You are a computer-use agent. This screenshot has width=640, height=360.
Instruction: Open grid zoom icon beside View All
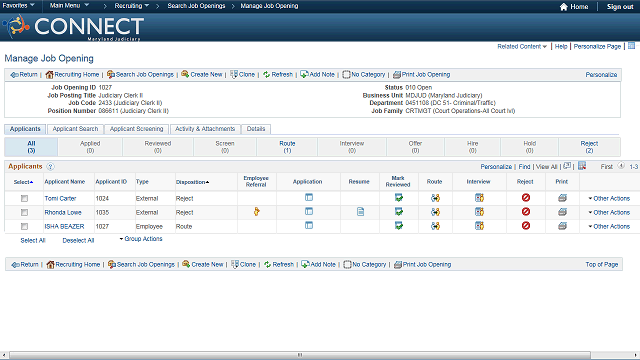coord(567,166)
